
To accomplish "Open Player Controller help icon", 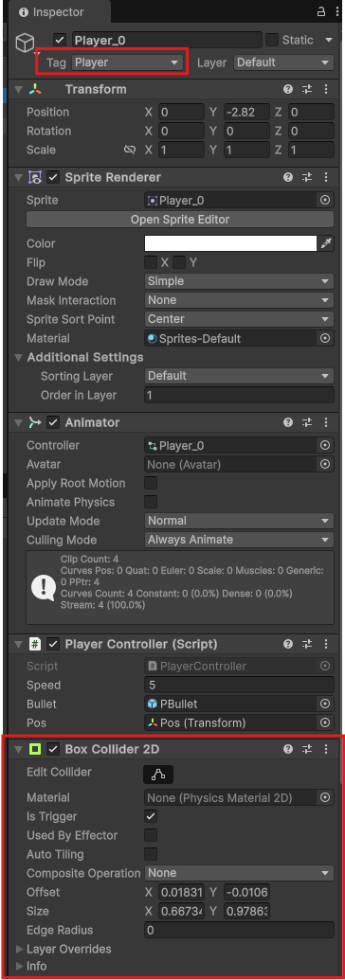I will coord(288,644).
